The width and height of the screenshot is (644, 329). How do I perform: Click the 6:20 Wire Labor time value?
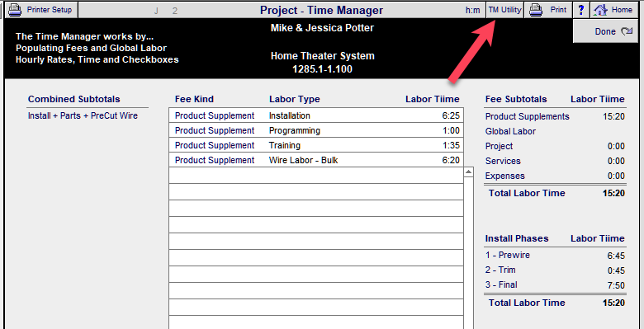click(x=451, y=161)
